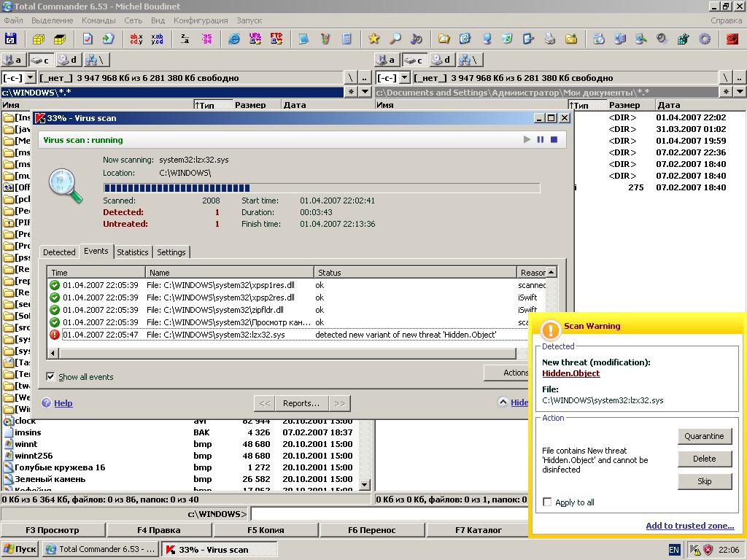Viewport: 747px width, 560px height.
Task: Expand the left panel path history arrow
Action: pos(366,92)
